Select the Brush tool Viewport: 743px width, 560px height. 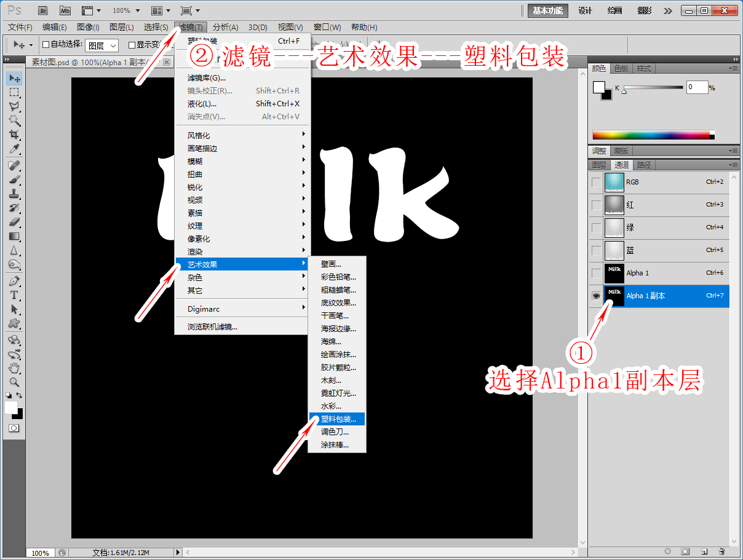click(14, 179)
